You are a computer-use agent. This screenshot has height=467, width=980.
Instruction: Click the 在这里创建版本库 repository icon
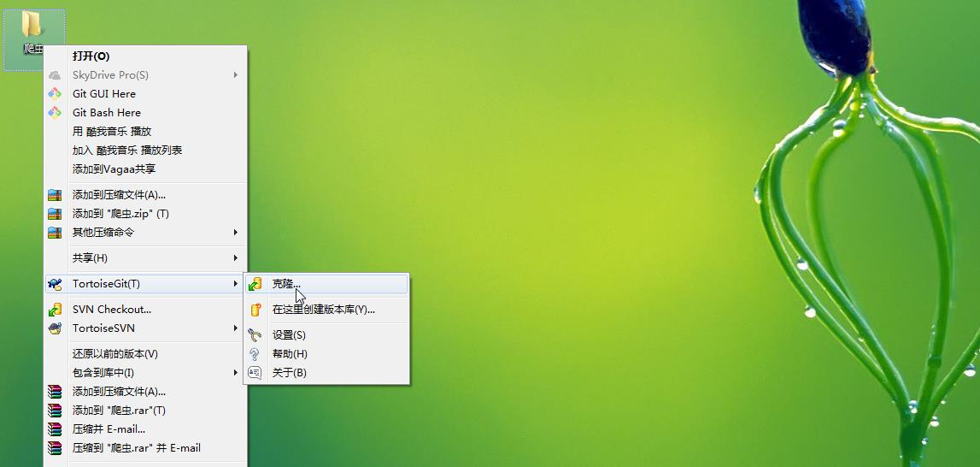click(255, 310)
